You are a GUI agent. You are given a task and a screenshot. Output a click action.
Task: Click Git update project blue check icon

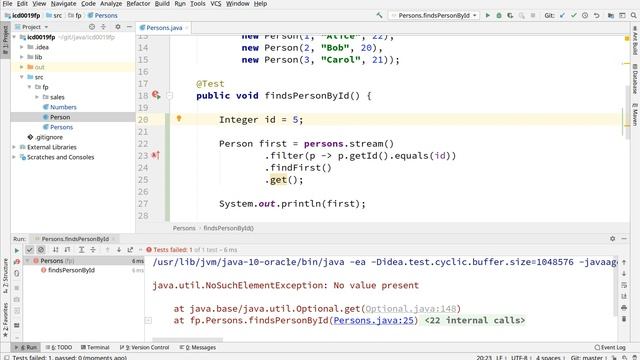(562, 15)
